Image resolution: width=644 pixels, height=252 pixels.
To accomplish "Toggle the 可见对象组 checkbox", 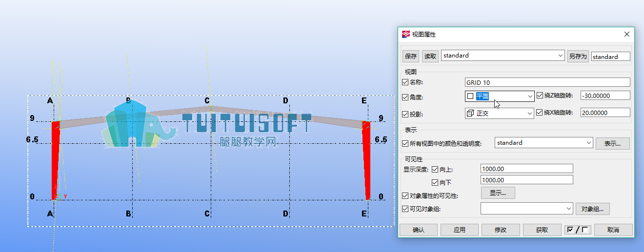I will (405, 209).
